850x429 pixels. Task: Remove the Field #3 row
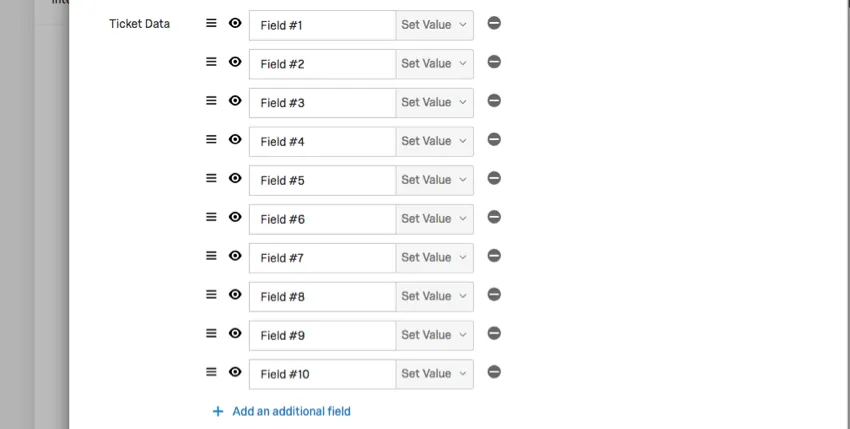[x=494, y=101]
